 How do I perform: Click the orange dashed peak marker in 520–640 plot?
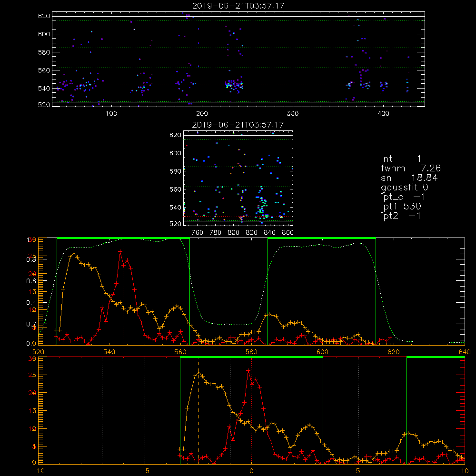point(74,293)
